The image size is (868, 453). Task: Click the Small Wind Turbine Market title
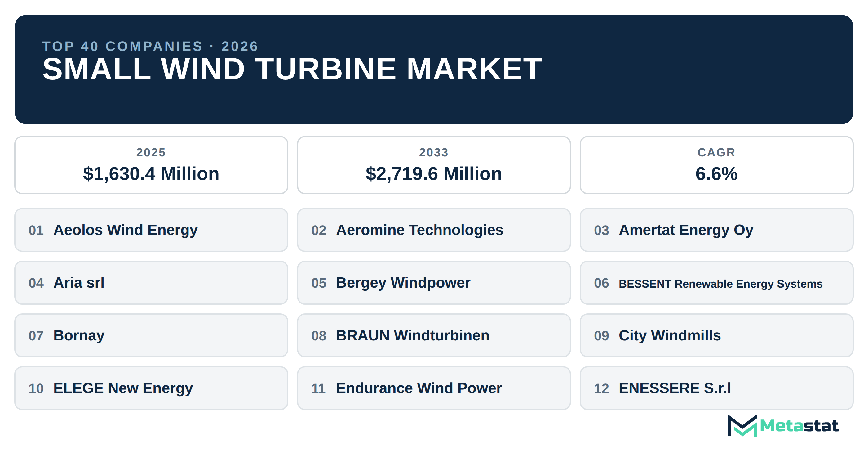pos(292,69)
